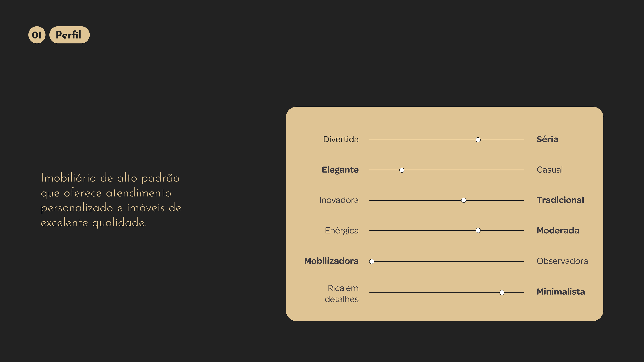Click the bold Elegante label

tap(340, 170)
